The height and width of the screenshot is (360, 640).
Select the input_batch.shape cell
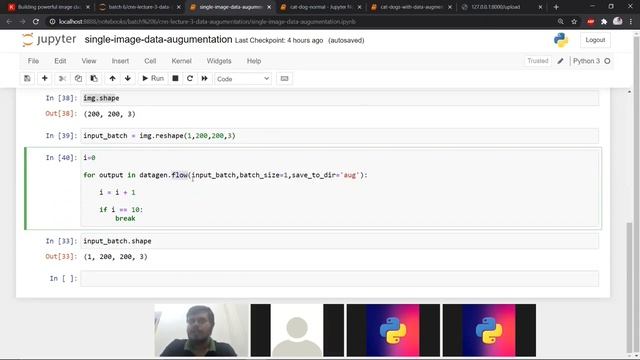pyautogui.click(x=340, y=241)
